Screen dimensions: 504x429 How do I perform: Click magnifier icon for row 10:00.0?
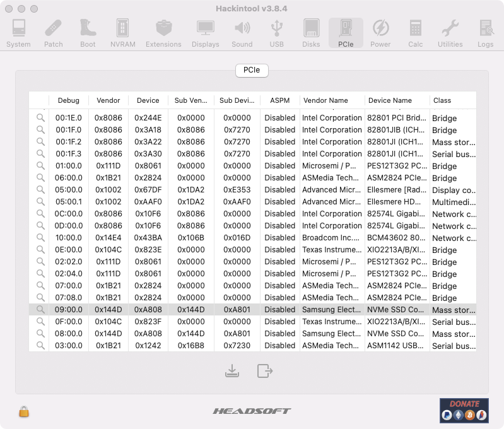(x=40, y=238)
